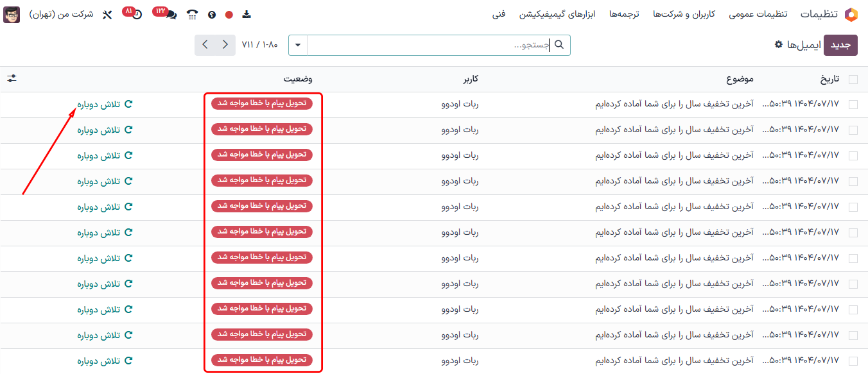The width and height of the screenshot is (868, 374).
Task: Click the install/download icon in top bar
Action: (x=246, y=14)
